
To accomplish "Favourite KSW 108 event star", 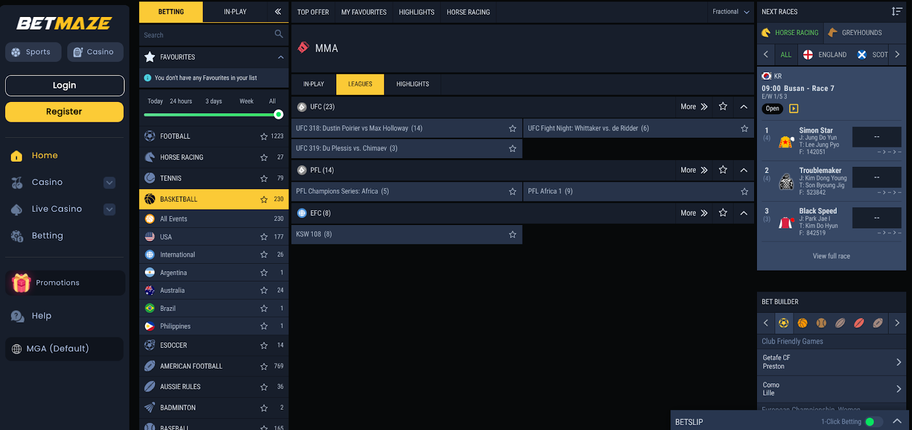I will click(x=512, y=234).
